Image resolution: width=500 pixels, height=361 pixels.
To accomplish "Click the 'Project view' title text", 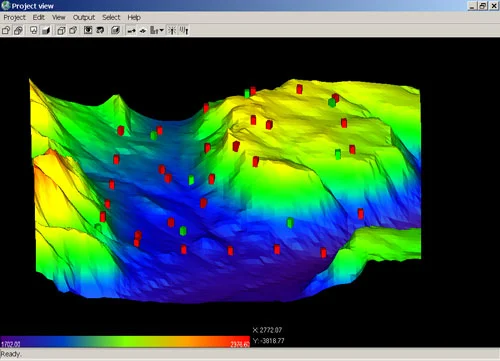I will pos(33,6).
